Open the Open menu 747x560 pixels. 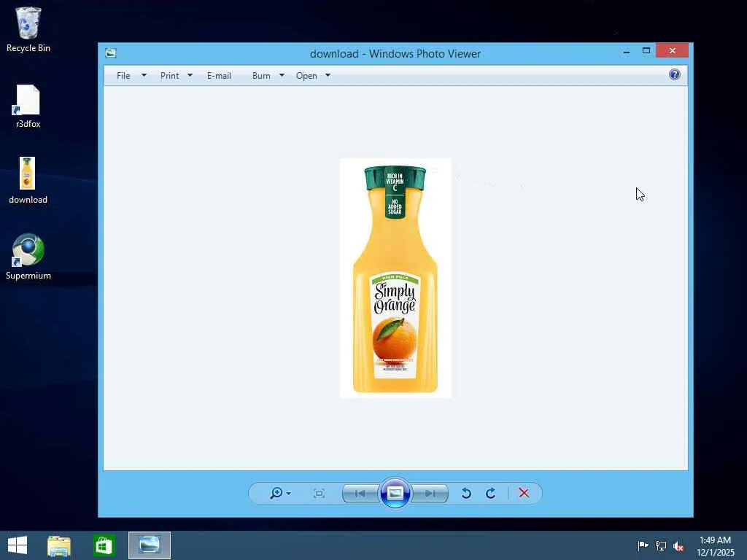306,76
